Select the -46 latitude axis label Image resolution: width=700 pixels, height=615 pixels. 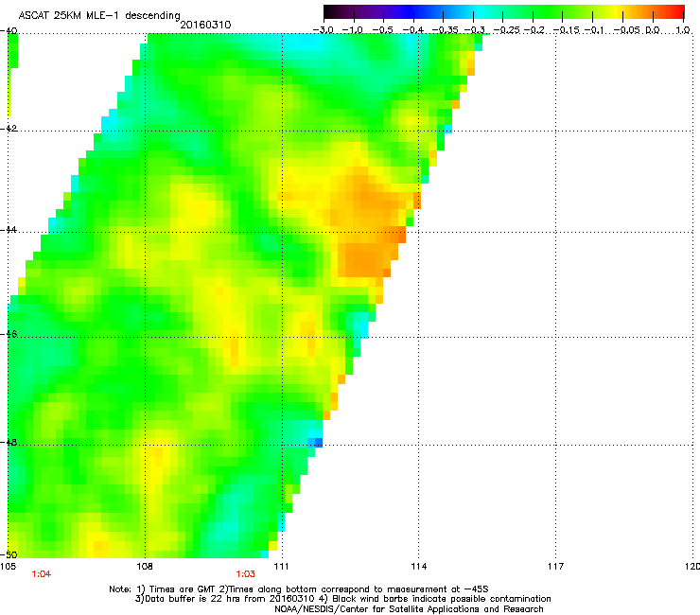point(9,334)
